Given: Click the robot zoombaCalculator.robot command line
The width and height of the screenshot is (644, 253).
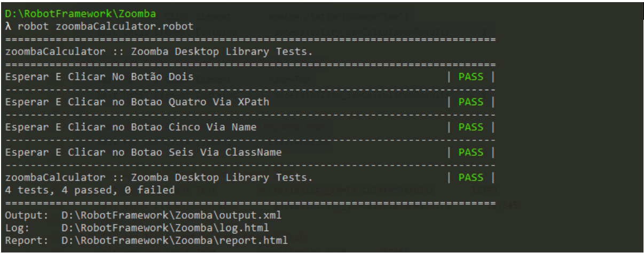Looking at the screenshot, I should [105, 27].
